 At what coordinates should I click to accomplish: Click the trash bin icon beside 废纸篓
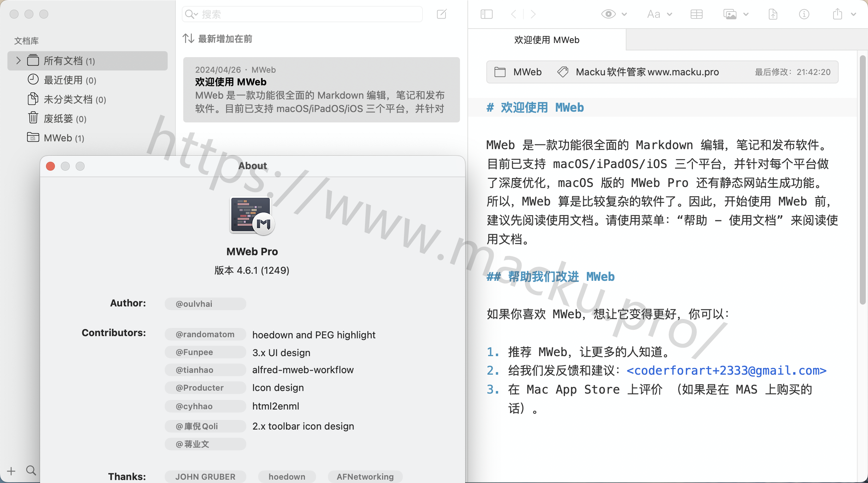33,118
